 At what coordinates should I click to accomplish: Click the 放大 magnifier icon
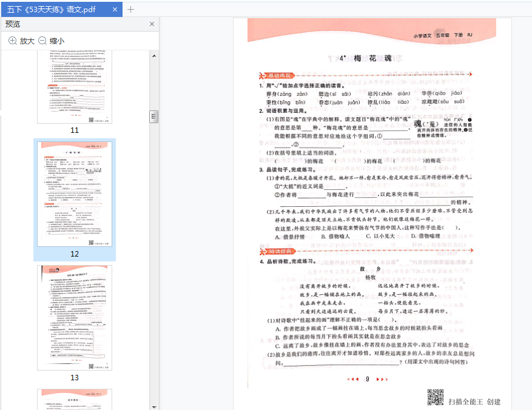(x=13, y=41)
